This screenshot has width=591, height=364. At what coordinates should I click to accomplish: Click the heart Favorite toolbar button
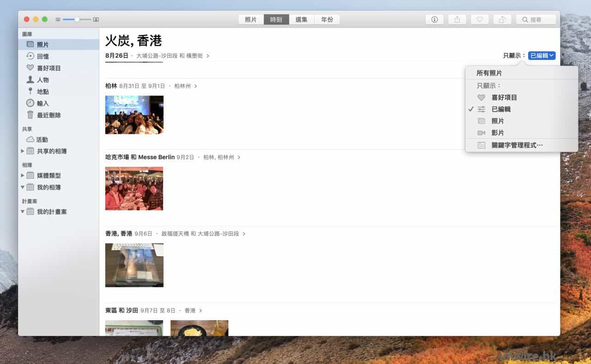(480, 19)
